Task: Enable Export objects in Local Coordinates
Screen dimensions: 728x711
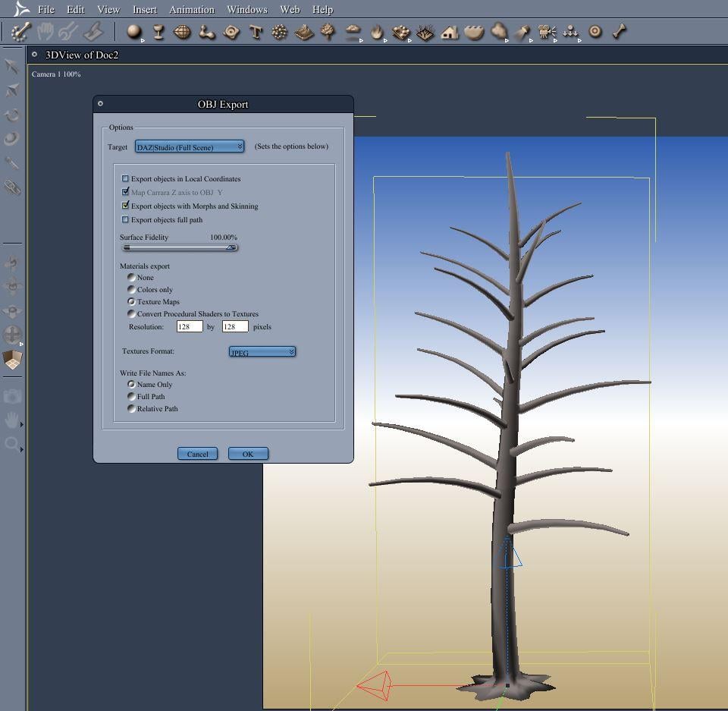Action: coord(126,179)
